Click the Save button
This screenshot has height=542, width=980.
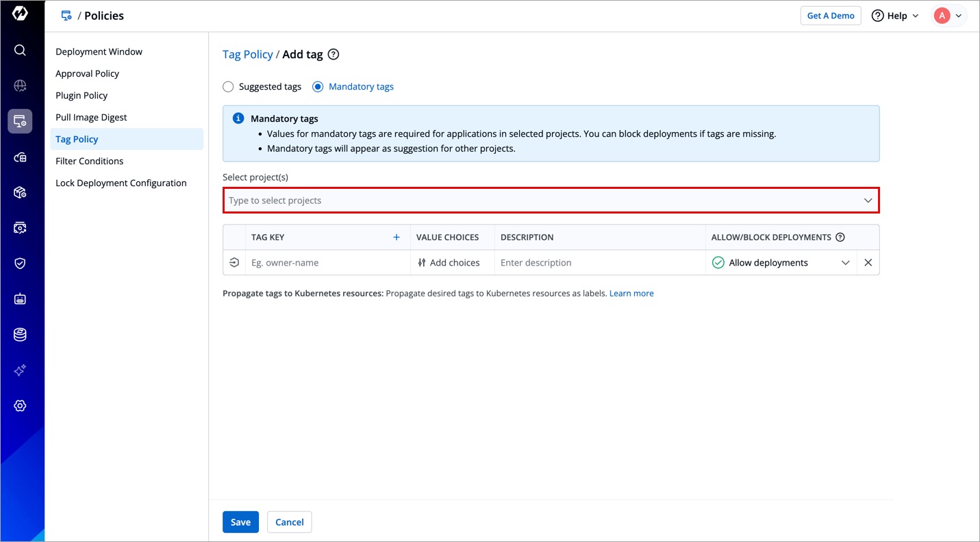pos(240,522)
